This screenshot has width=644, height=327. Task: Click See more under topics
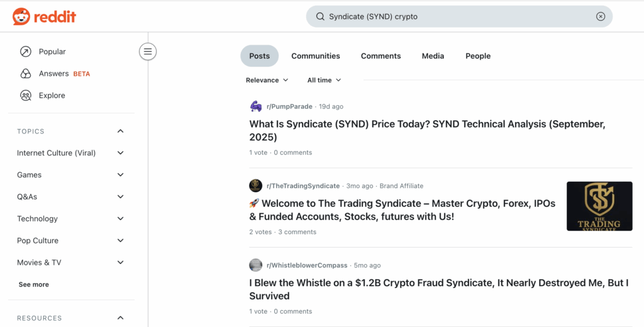(x=34, y=284)
